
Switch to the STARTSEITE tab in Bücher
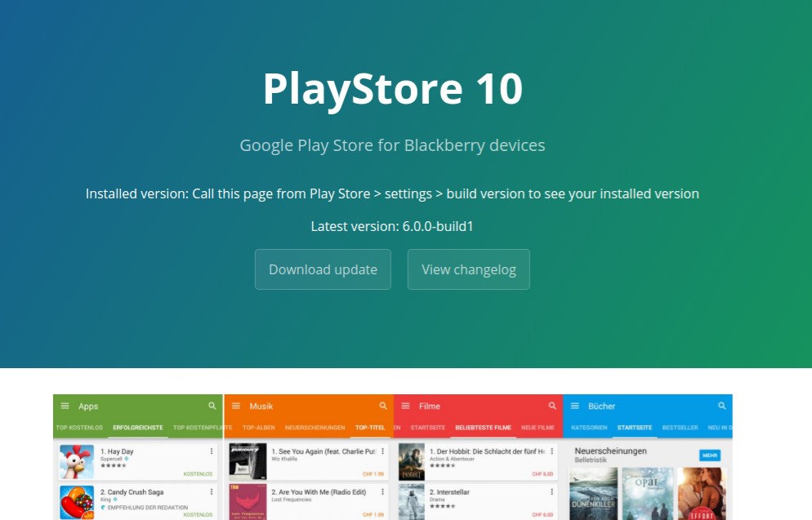pos(635,428)
